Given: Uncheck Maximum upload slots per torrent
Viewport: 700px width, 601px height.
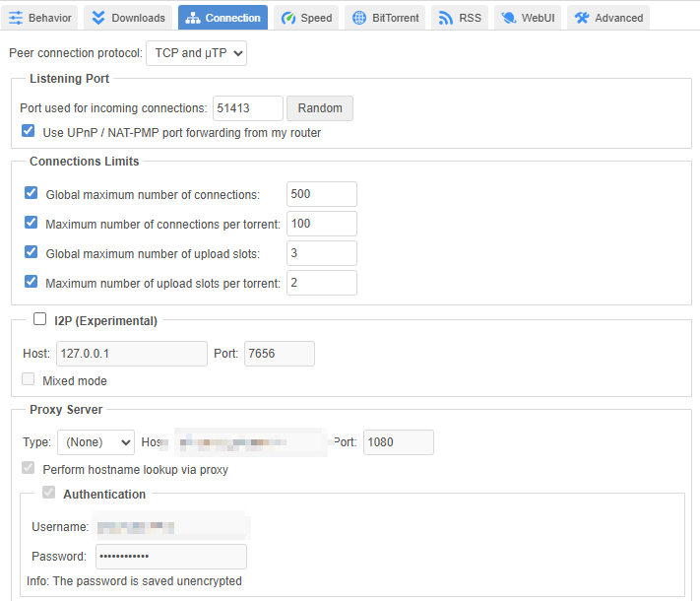Looking at the screenshot, I should click(x=32, y=283).
